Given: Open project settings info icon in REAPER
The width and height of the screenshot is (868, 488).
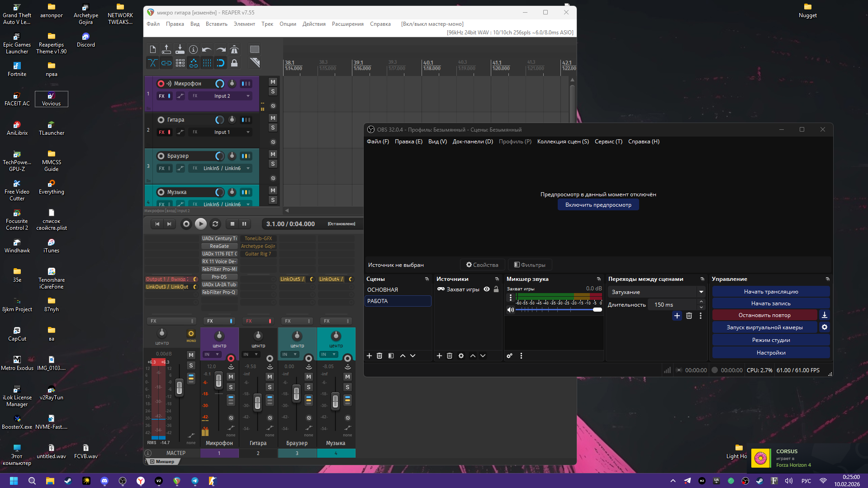Looking at the screenshot, I should click(194, 49).
